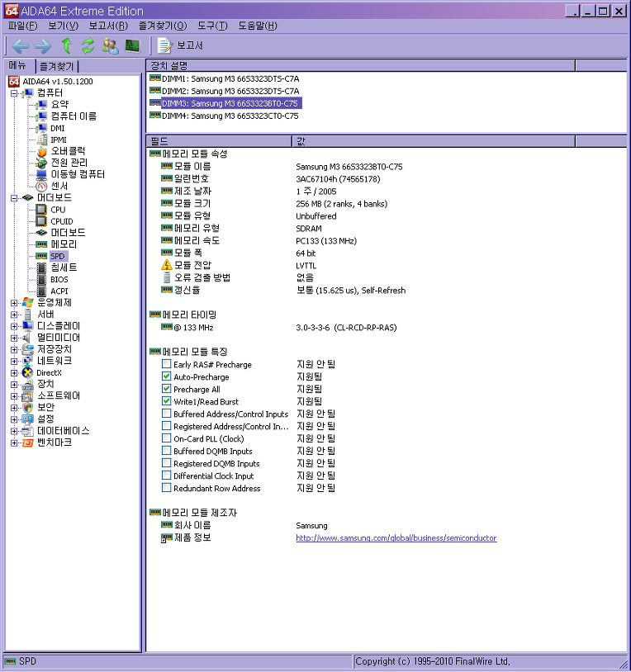The width and height of the screenshot is (631, 672).
Task: Select DirectX tree node
Action: 49,373
